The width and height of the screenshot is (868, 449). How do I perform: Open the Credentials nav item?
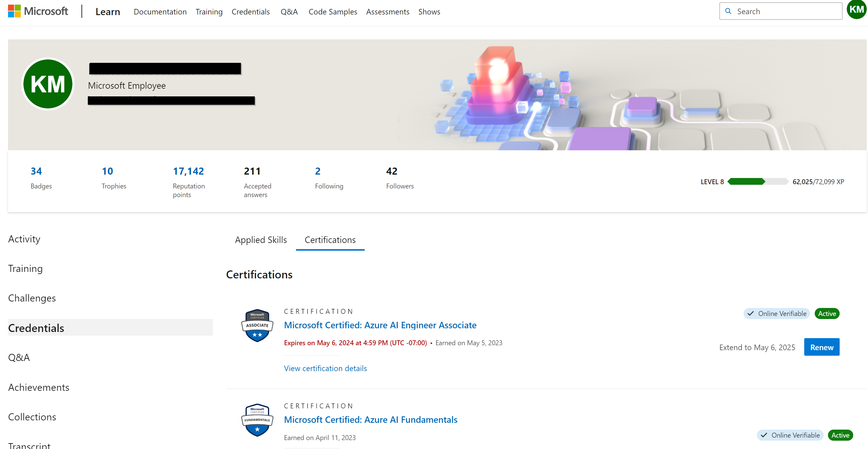(x=251, y=12)
